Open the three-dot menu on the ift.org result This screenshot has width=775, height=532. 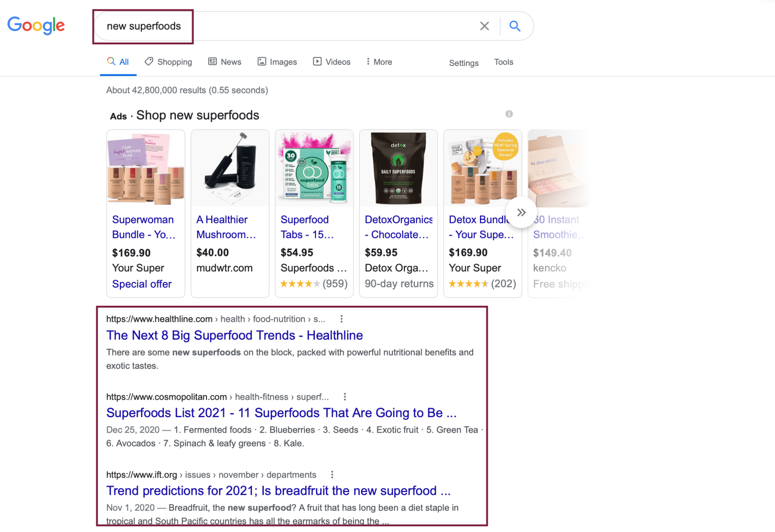click(x=331, y=475)
